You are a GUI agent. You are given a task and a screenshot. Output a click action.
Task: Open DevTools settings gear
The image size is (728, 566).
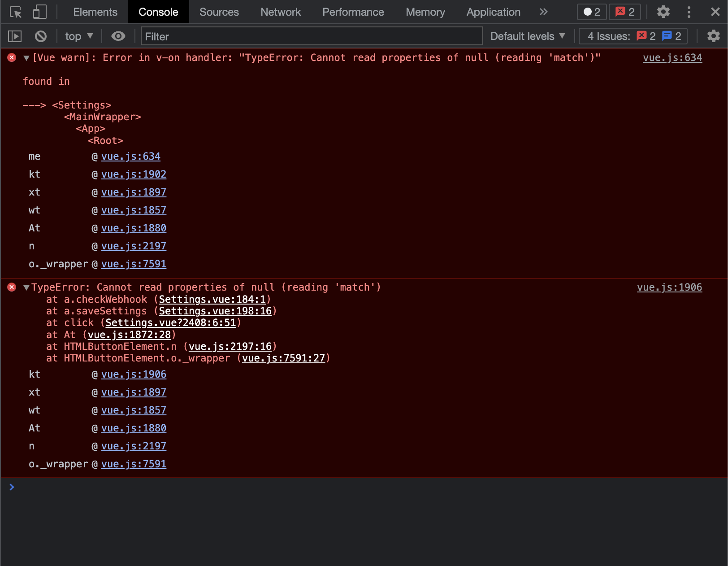click(663, 12)
